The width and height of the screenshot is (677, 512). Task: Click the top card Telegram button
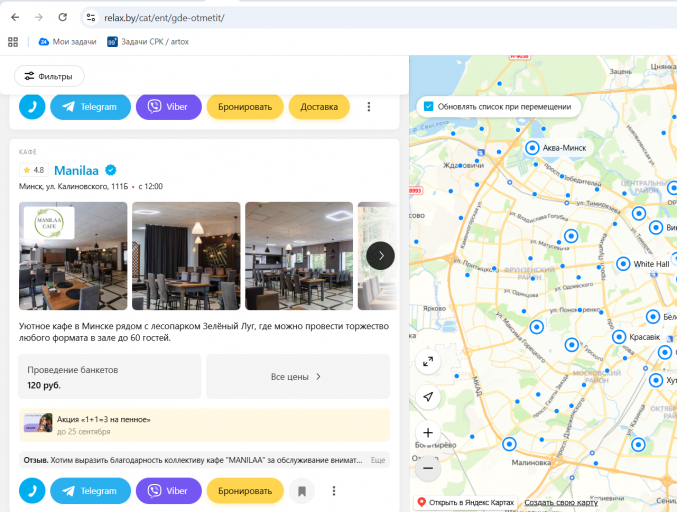(90, 107)
